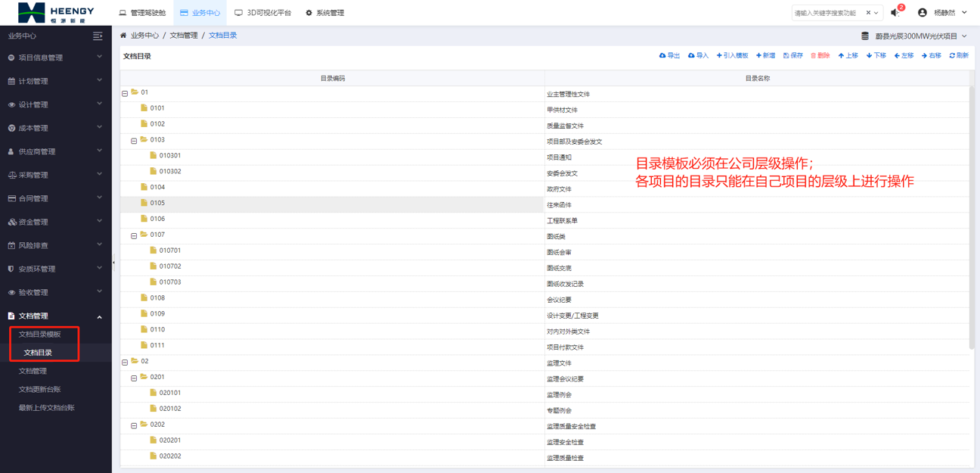Collapse tree node 0103

pyautogui.click(x=134, y=141)
